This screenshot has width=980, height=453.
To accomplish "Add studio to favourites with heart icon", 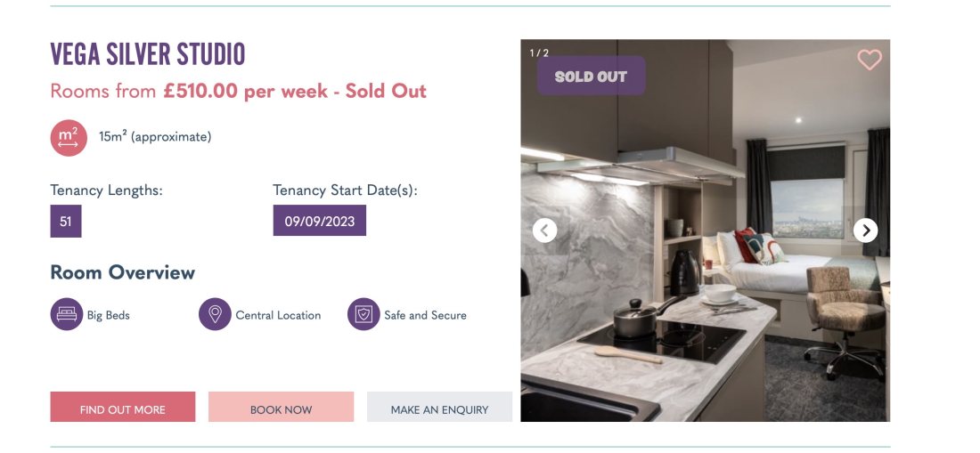I will (x=869, y=60).
